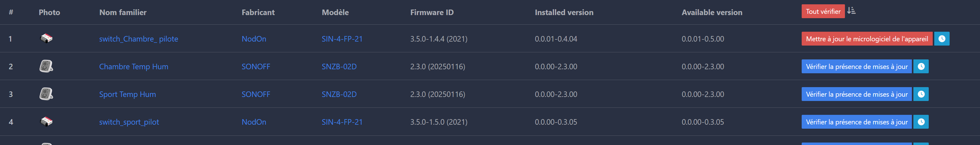Check for updates for Chambre Temp Hum
Image resolution: width=980 pixels, height=145 pixels.
[x=856, y=66]
